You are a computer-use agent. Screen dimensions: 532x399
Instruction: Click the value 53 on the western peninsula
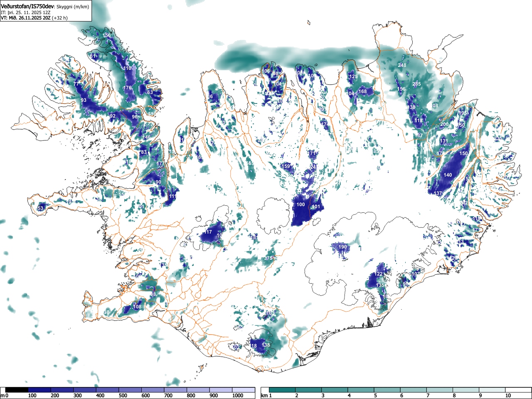tap(40, 208)
